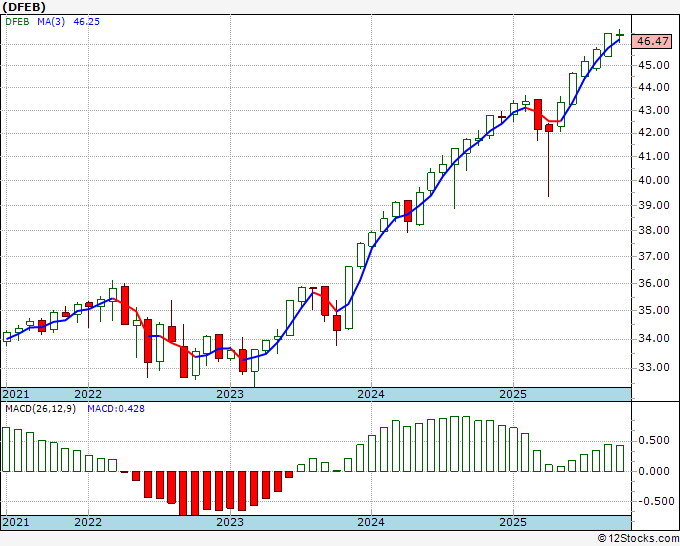Click the 36.00 price axis label

click(x=654, y=283)
